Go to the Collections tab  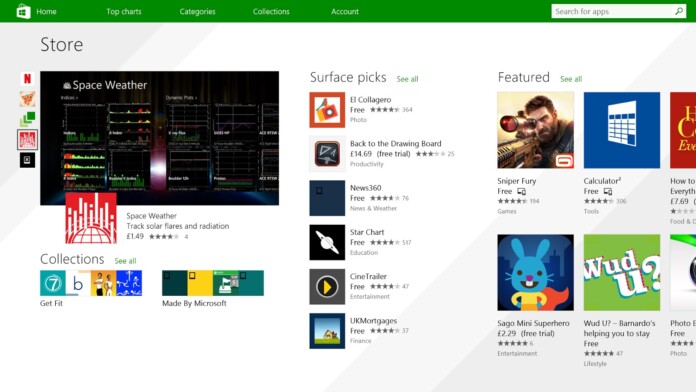pos(271,12)
